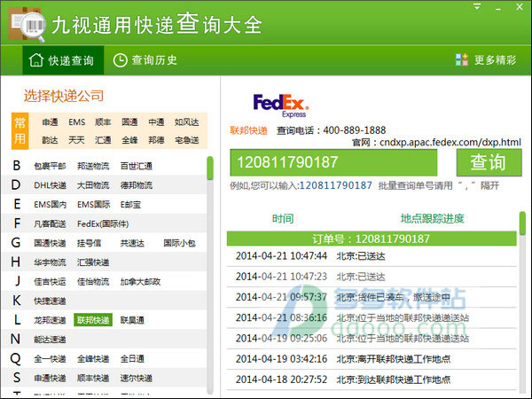
Task: Choose 全一快递 in row Q
Action: pyautogui.click(x=50, y=359)
